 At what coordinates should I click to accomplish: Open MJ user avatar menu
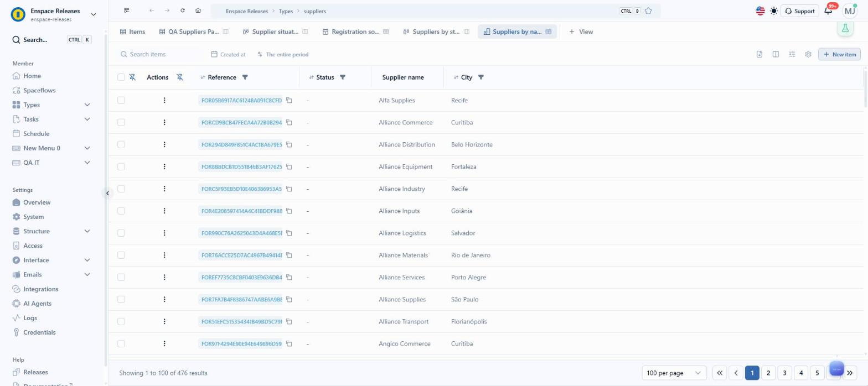pos(850,11)
